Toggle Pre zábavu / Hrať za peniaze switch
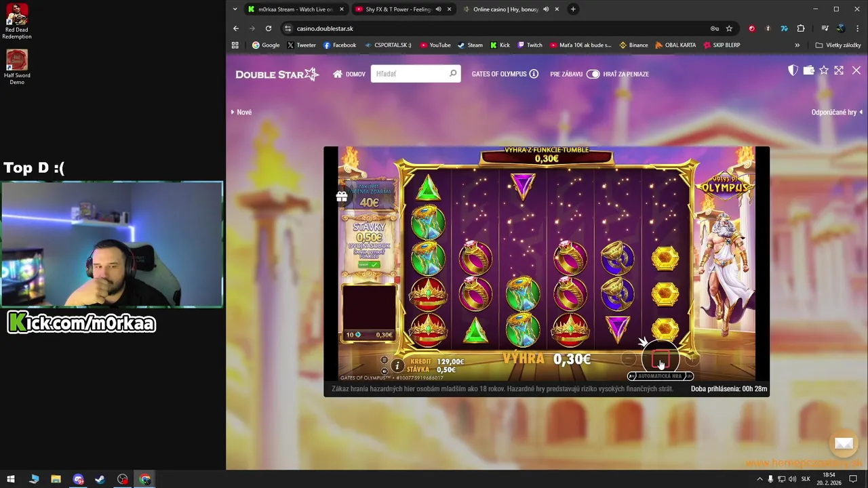The width and height of the screenshot is (868, 488). (593, 74)
